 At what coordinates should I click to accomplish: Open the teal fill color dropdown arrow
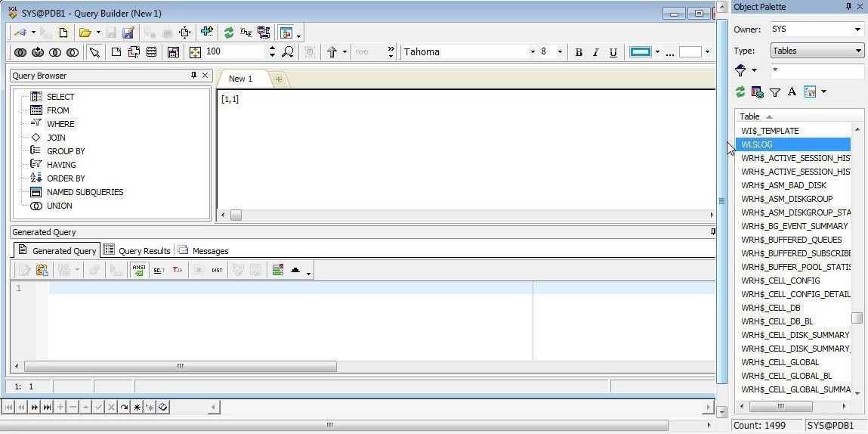click(658, 52)
